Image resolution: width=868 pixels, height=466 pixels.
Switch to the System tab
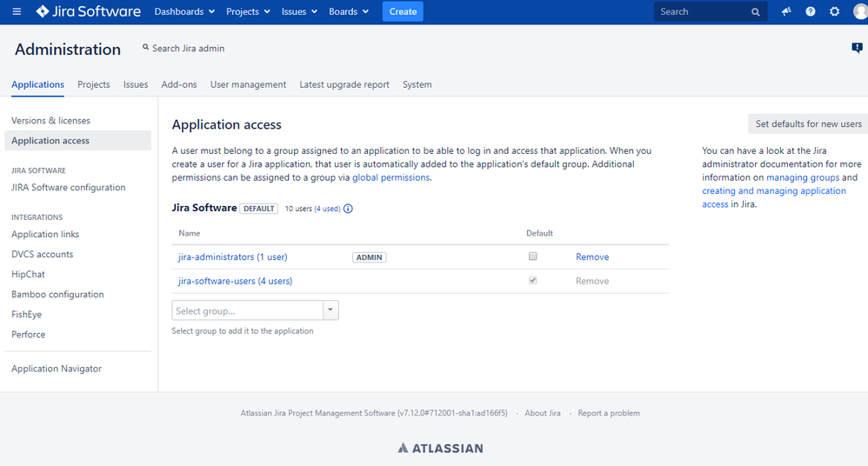(417, 84)
